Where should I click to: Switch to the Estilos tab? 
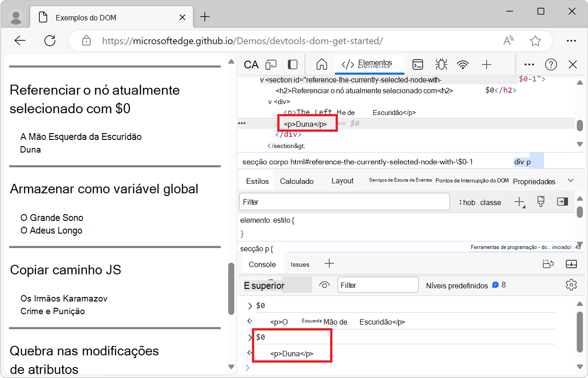[x=257, y=181]
